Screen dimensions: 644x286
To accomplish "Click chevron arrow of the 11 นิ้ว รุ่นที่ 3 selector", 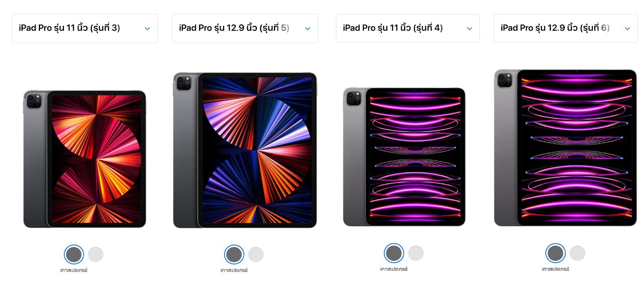I will (147, 29).
